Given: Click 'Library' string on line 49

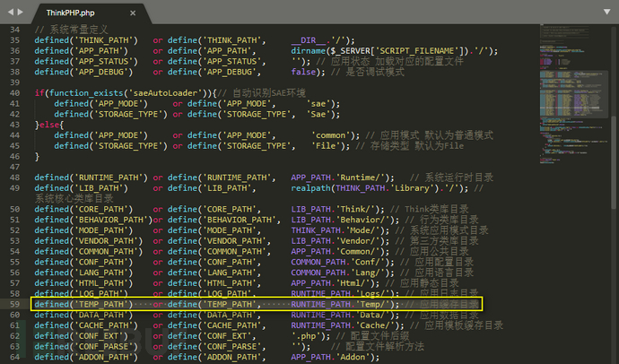Looking at the screenshot, I should click(412, 188).
